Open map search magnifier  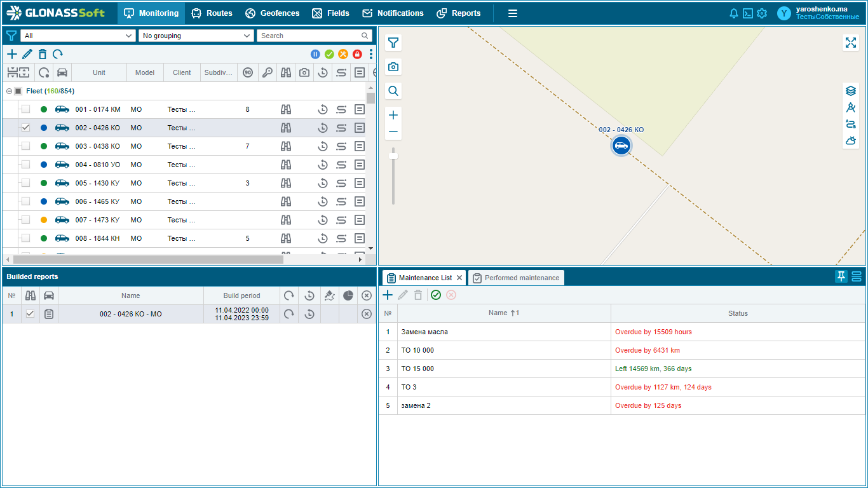click(x=393, y=91)
